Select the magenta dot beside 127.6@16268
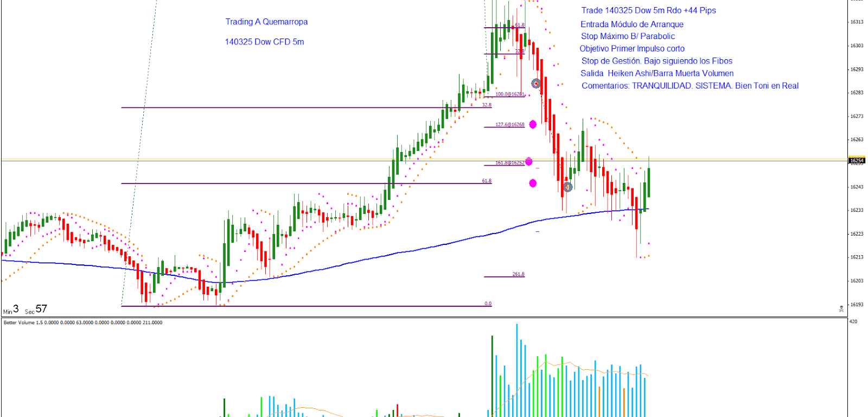This screenshot has width=868, height=417. [533, 124]
